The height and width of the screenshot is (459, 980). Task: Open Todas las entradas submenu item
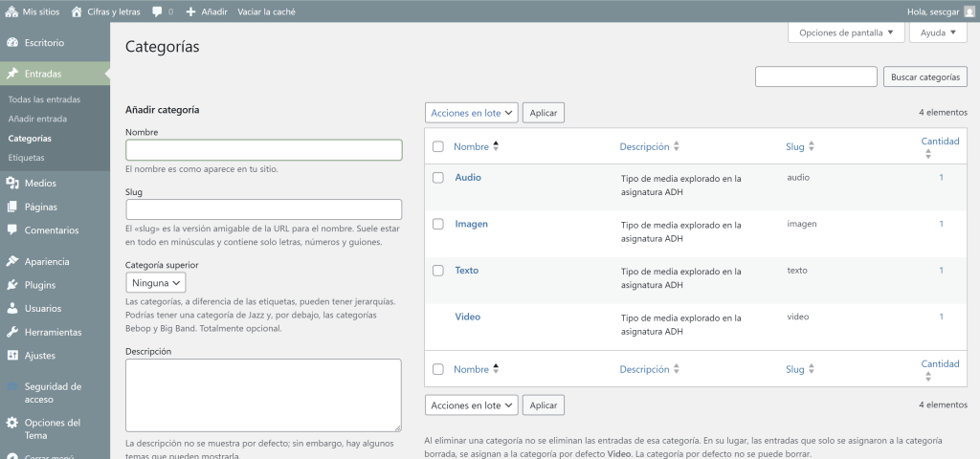click(44, 99)
